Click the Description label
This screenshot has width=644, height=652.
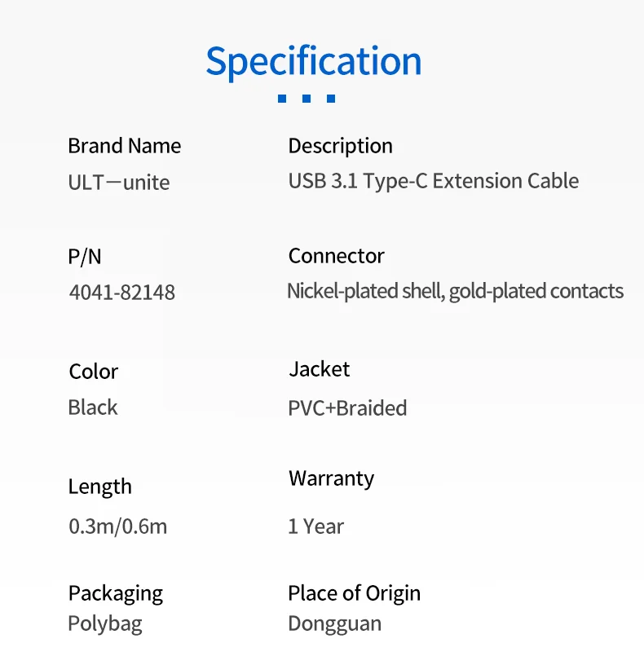point(340,147)
